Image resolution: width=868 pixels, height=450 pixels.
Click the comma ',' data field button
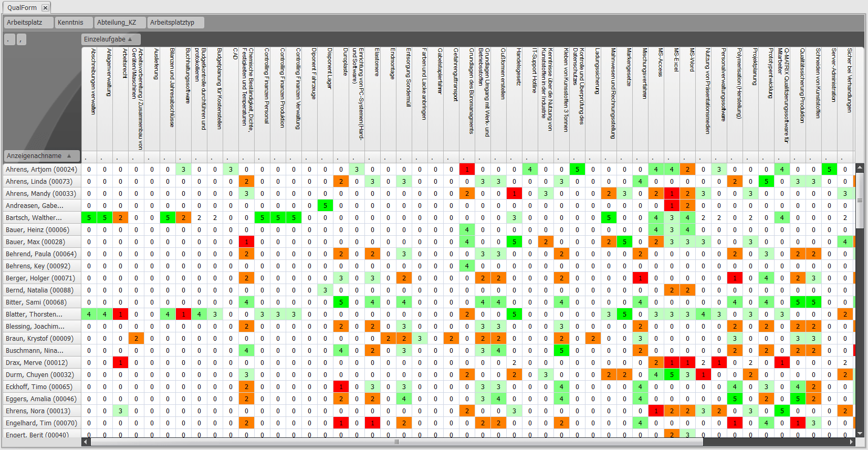pos(21,39)
